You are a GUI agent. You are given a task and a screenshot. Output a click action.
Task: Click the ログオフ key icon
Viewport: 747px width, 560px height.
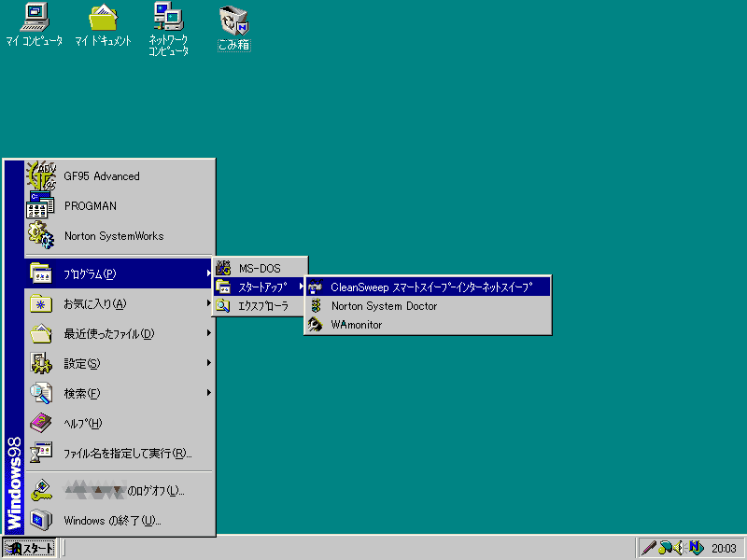[x=41, y=491]
